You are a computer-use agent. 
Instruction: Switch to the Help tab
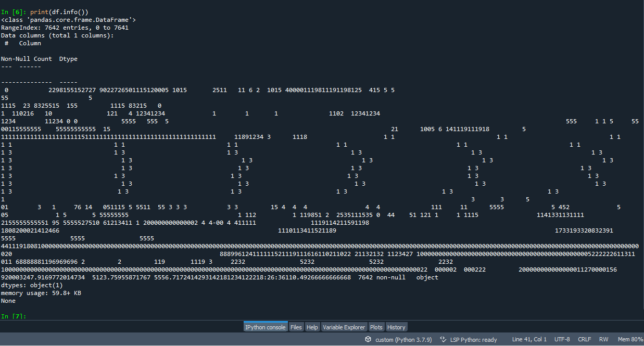coord(312,327)
